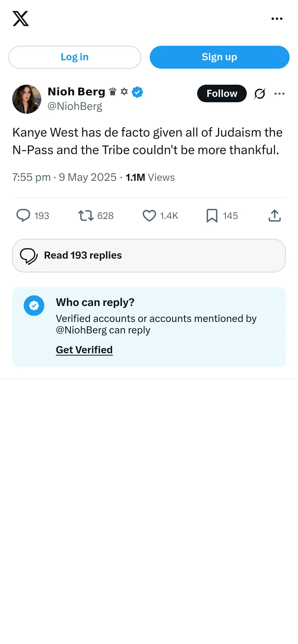
Task: Click the @NiohBerg handle
Action: click(75, 106)
